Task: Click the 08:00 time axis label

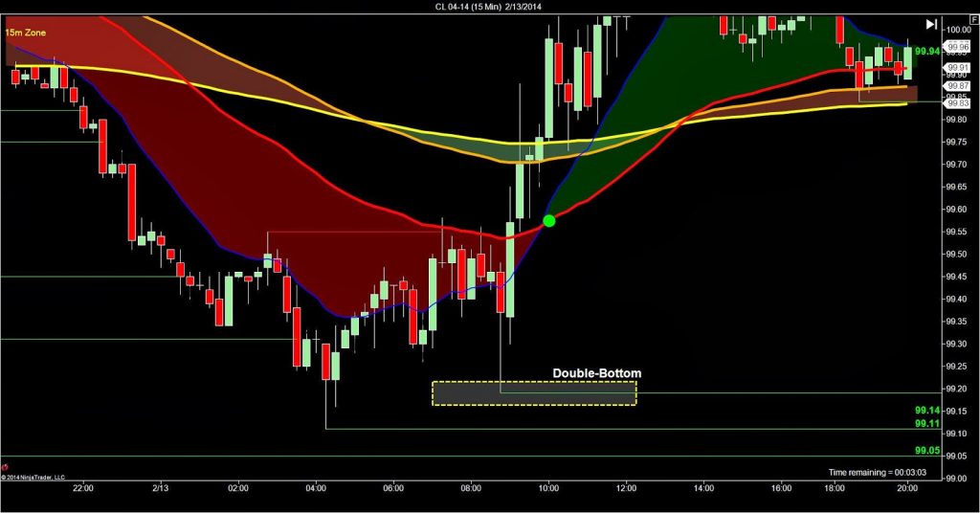Action: click(x=471, y=488)
